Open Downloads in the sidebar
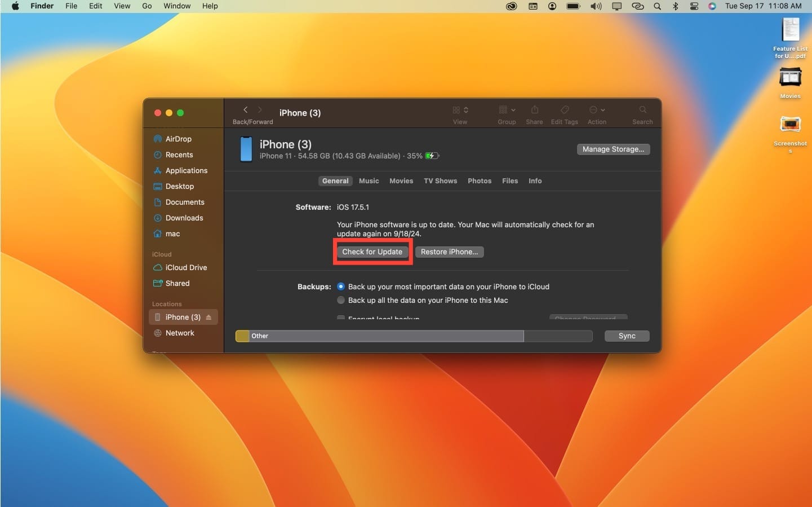The width and height of the screenshot is (812, 507). point(184,218)
